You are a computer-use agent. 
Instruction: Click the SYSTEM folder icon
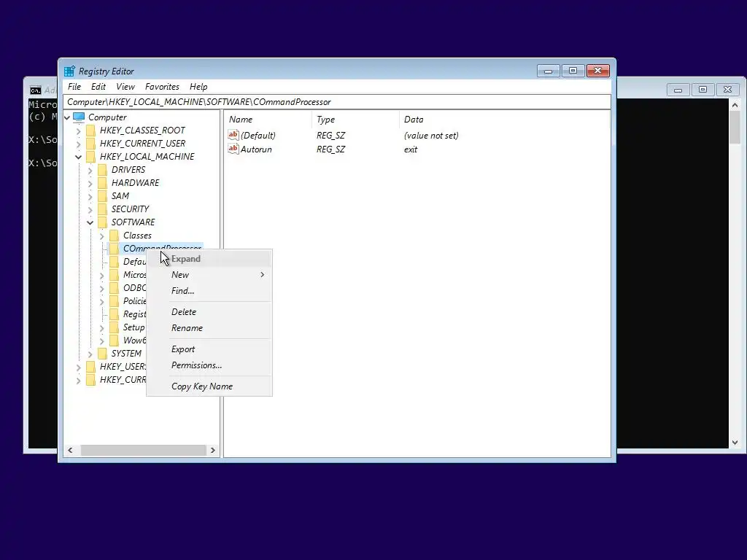pos(102,354)
